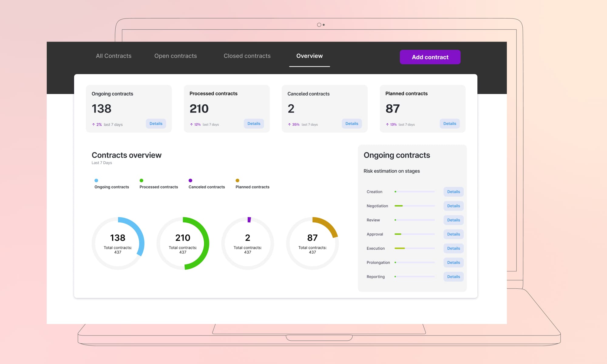Click the gold Planned contracts legend dot
Screen dimensions: 607x364
[237, 180]
